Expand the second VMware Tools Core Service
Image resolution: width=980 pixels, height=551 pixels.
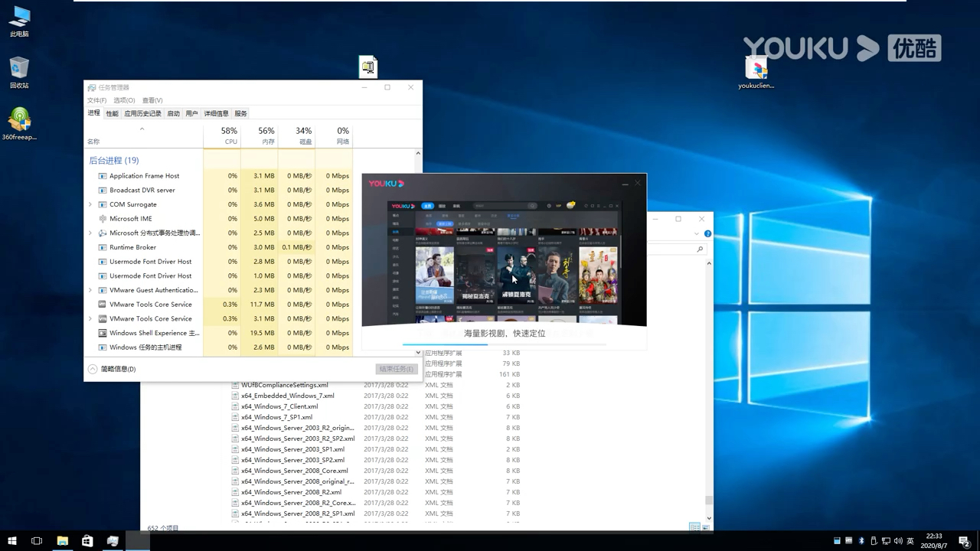[x=90, y=318]
